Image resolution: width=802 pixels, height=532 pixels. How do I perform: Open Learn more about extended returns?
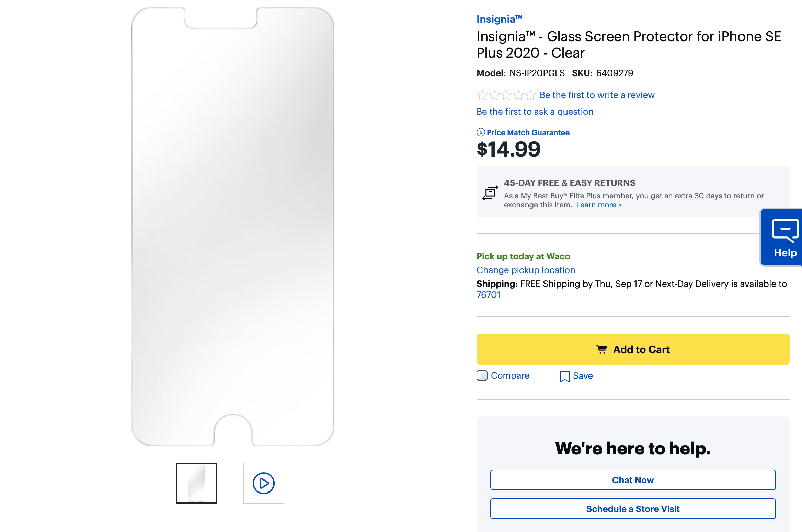(599, 205)
